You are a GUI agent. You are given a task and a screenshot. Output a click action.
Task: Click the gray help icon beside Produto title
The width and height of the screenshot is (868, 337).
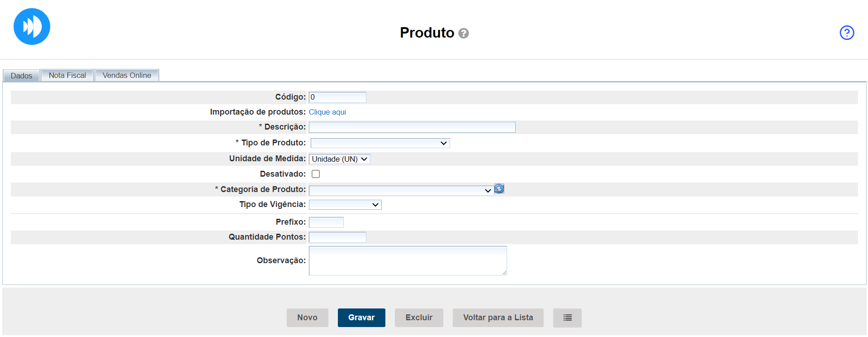pyautogui.click(x=463, y=33)
